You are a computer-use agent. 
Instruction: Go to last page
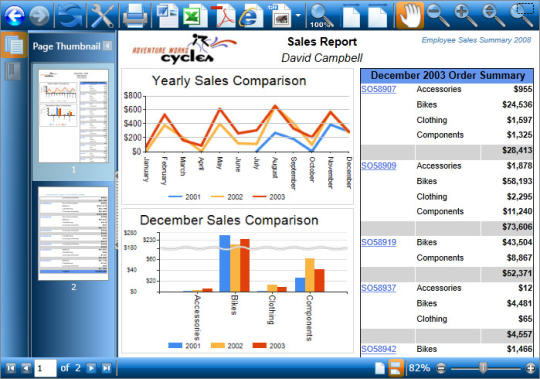tap(106, 368)
